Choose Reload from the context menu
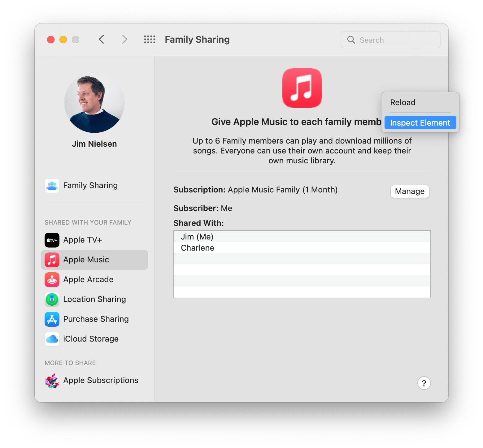The image size is (483, 448). coord(420,102)
